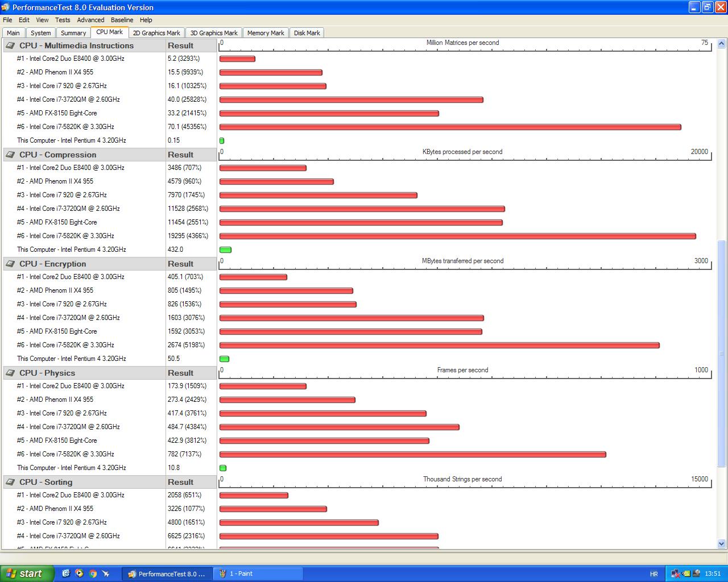Click Physics result 10.8 for This Computer
This screenshot has height=582, width=728.
pos(173,468)
